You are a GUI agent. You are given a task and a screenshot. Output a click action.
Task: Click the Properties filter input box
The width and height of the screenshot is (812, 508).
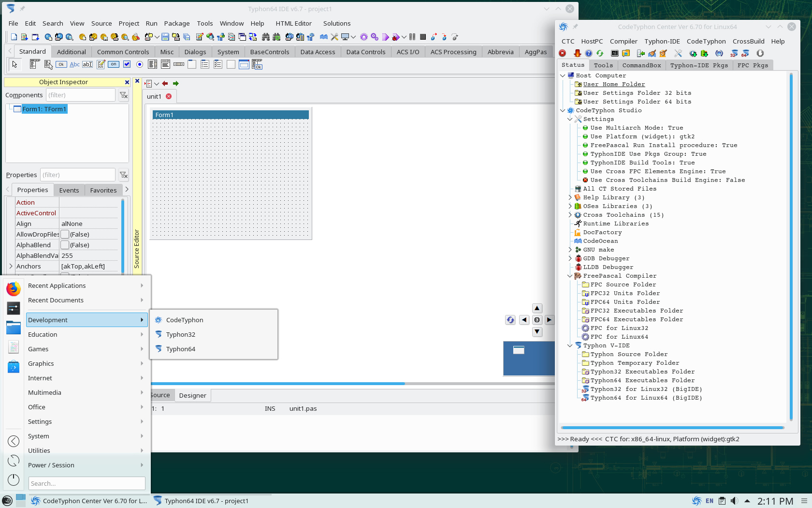tap(77, 175)
